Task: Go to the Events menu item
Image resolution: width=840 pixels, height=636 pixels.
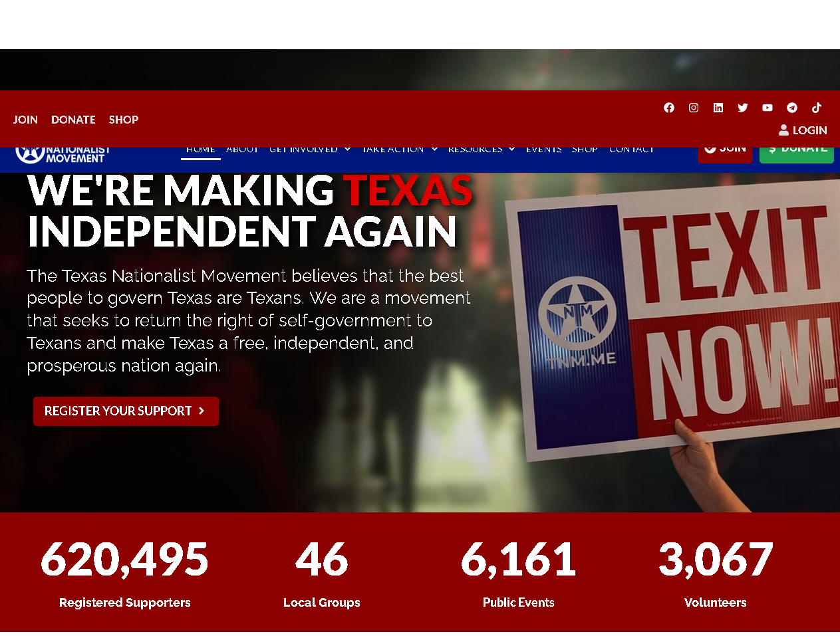Action: [543, 150]
